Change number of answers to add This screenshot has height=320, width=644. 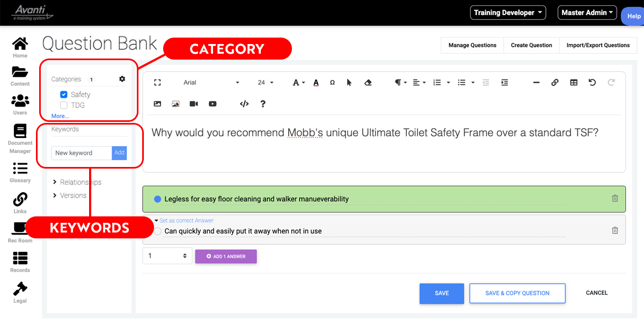click(x=167, y=256)
